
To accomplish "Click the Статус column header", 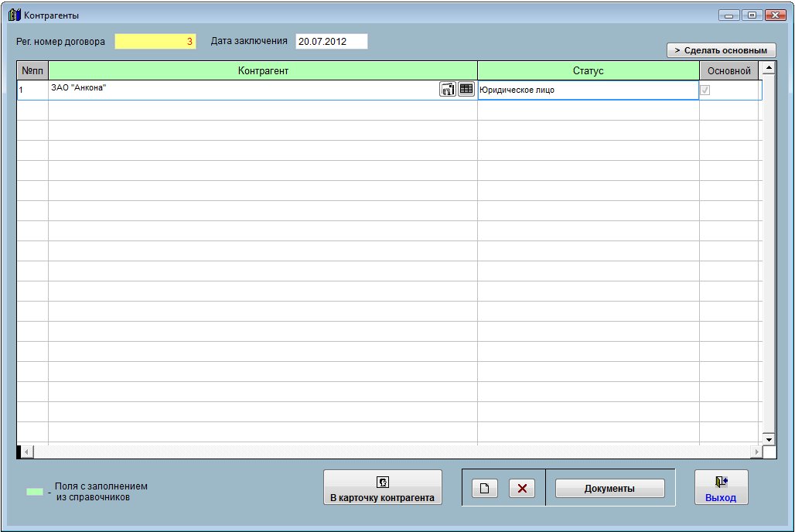I will 589,70.
